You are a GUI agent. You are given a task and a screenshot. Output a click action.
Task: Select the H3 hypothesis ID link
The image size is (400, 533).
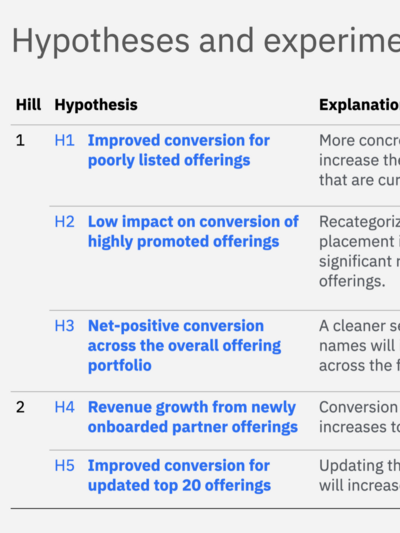(65, 326)
